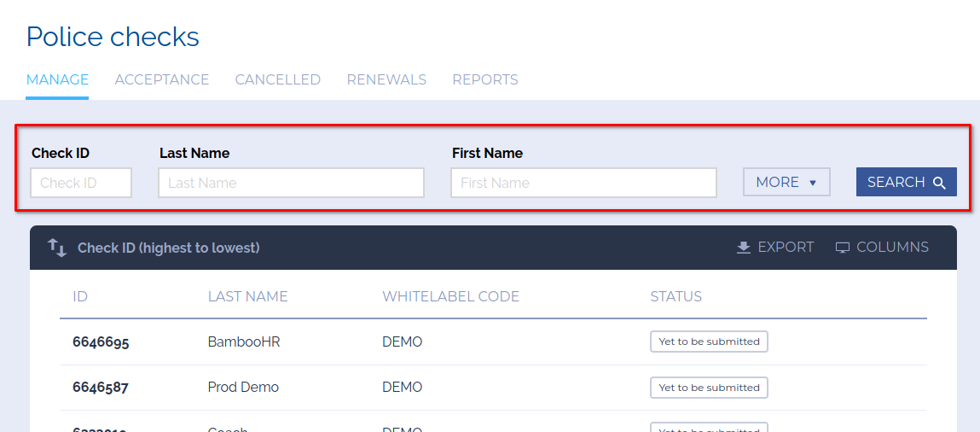Select the Reports tab
Screen dimensions: 980x432
point(485,79)
